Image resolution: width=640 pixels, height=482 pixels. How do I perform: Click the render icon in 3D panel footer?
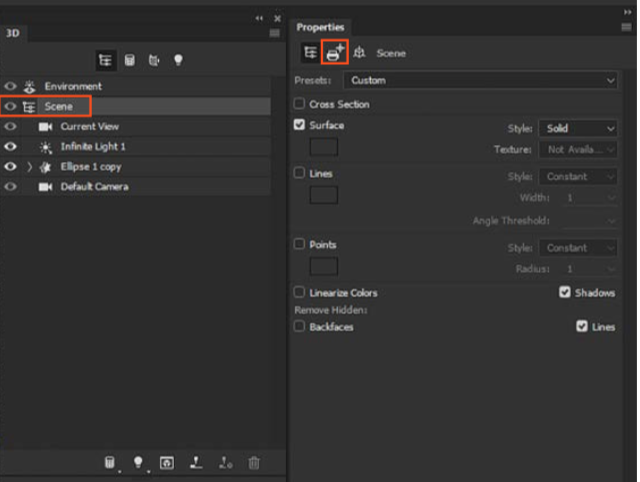point(167,463)
